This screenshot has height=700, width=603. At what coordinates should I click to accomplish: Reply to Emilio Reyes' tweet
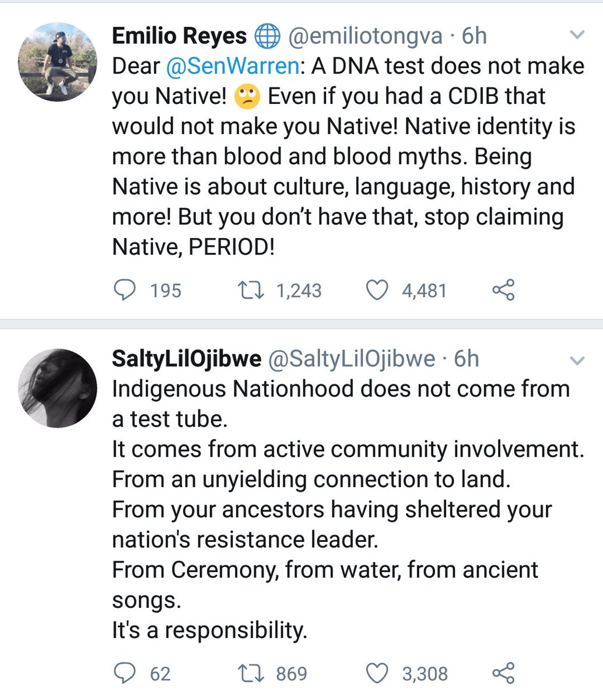pos(124,290)
